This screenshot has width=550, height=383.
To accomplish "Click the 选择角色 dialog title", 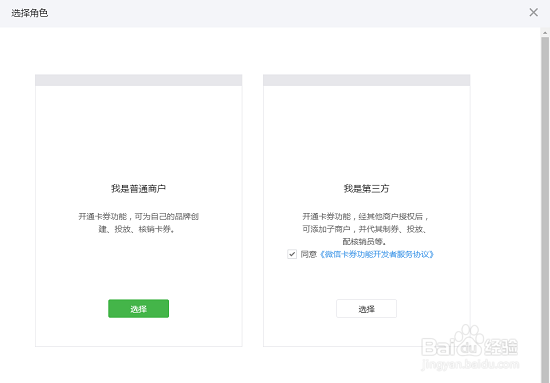I will point(29,13).
